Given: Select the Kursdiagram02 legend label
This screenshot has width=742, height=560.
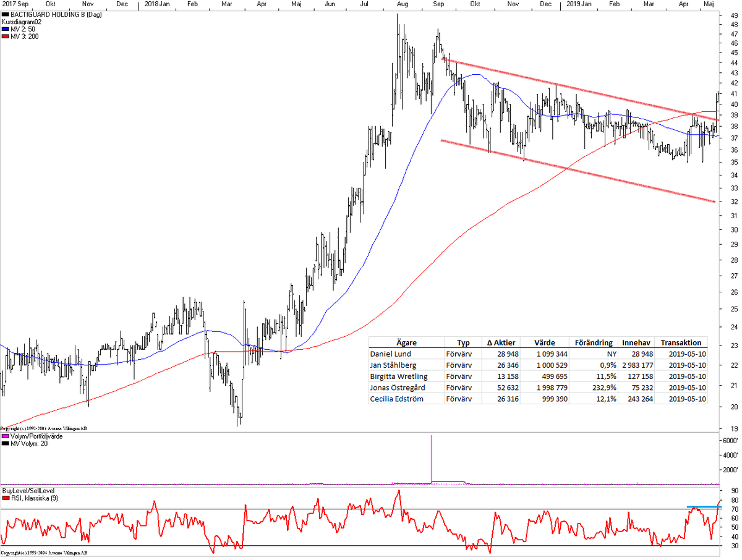Looking at the screenshot, I should click(x=22, y=22).
